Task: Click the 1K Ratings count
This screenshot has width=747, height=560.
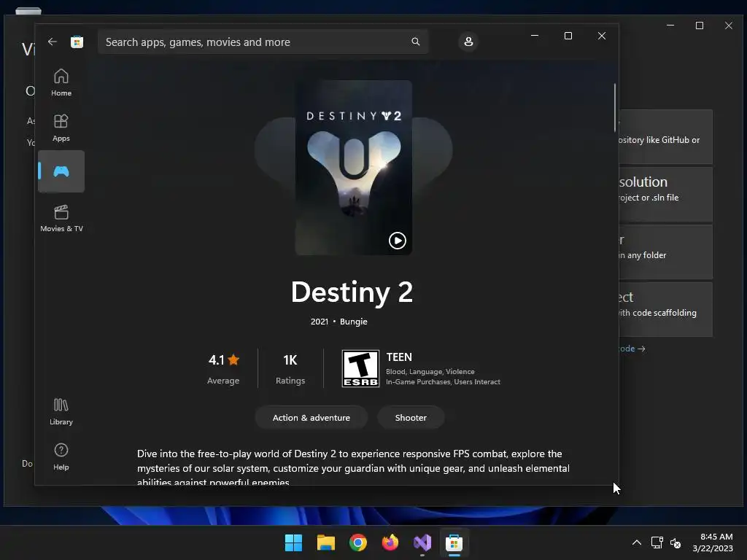Action: 290,368
